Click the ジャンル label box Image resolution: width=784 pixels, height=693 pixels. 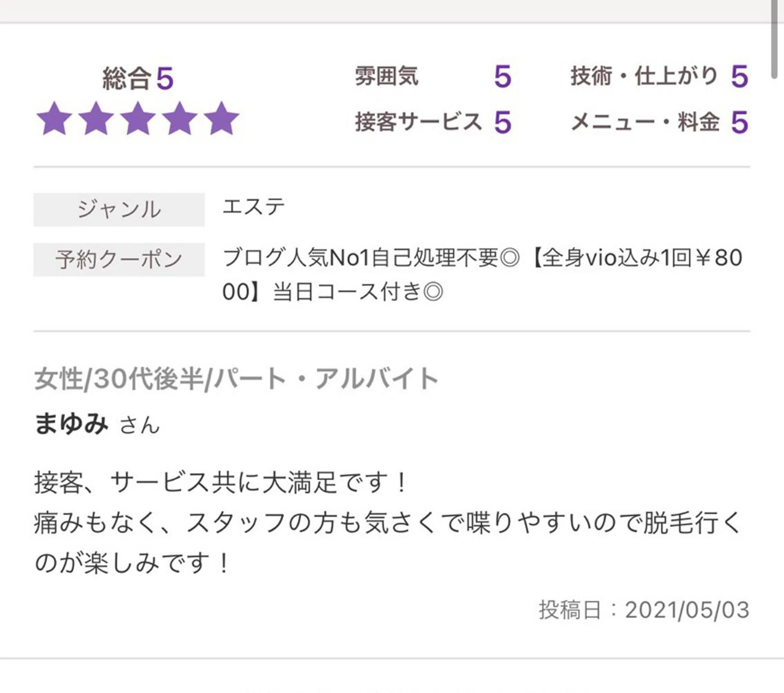coord(119,210)
